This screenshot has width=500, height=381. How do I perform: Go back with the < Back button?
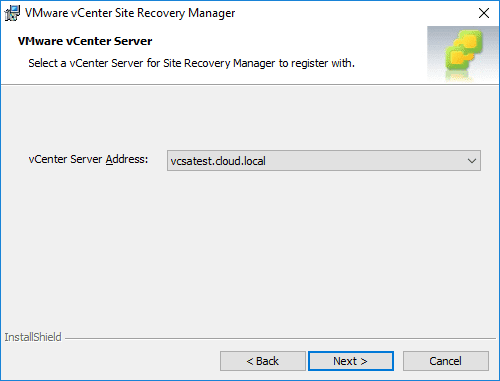click(x=263, y=361)
